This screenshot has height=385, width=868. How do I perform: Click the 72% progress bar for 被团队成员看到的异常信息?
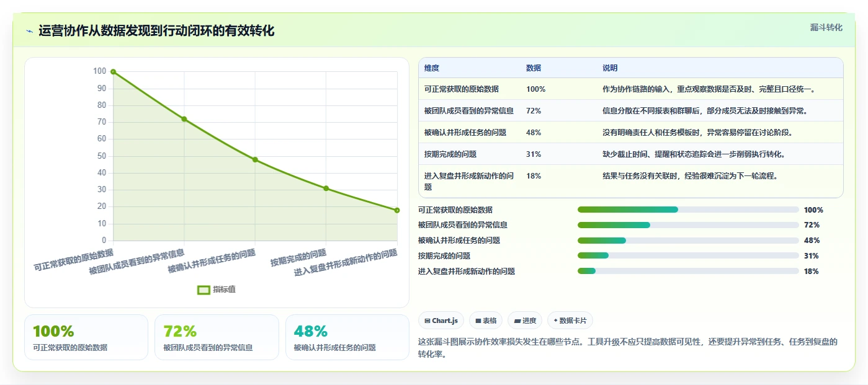[x=688, y=225]
